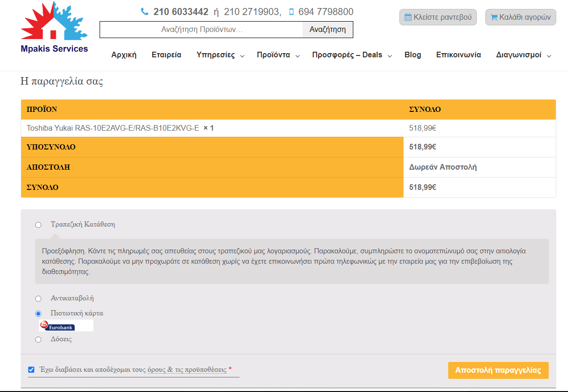Image resolution: width=568 pixels, height=392 pixels.
Task: Open the Blog page
Action: tap(413, 55)
